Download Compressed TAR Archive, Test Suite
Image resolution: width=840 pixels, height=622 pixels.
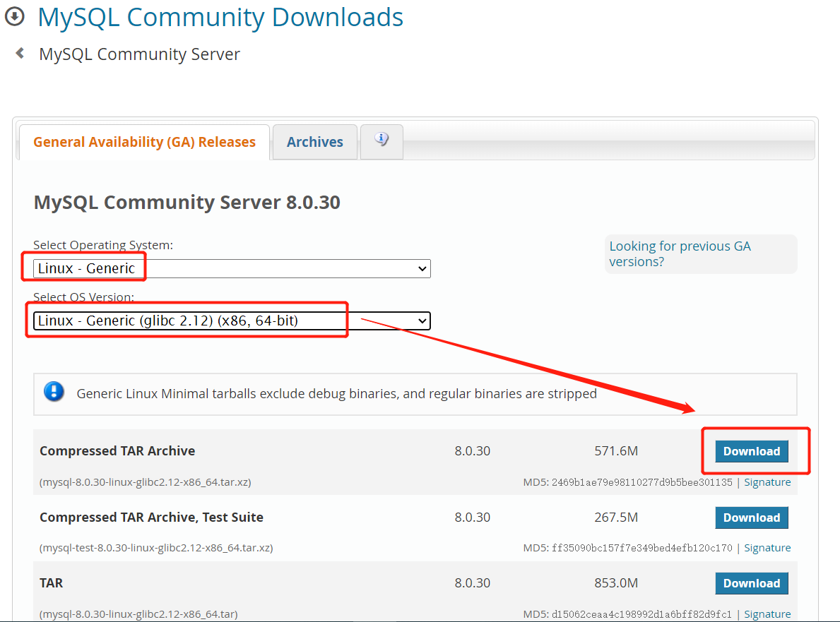[752, 518]
